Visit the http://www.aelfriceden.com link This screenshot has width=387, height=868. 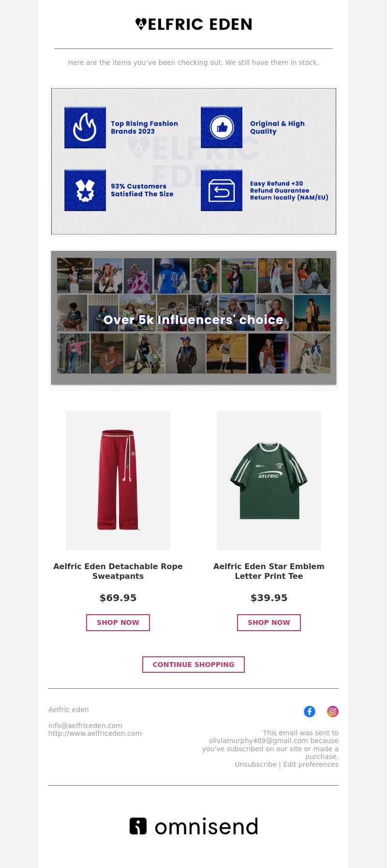[95, 733]
